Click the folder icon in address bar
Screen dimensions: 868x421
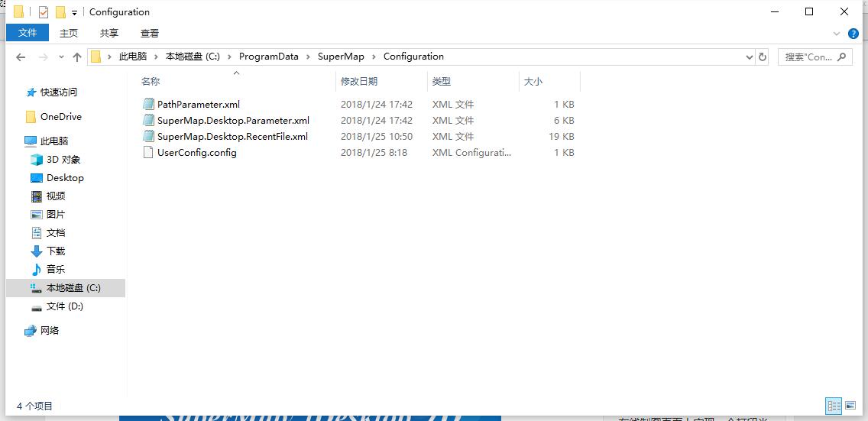(x=96, y=57)
